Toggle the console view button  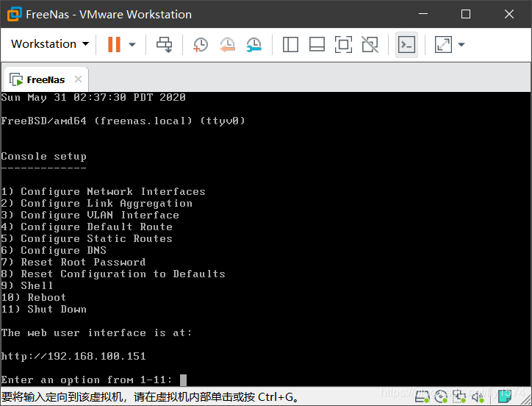pos(406,45)
